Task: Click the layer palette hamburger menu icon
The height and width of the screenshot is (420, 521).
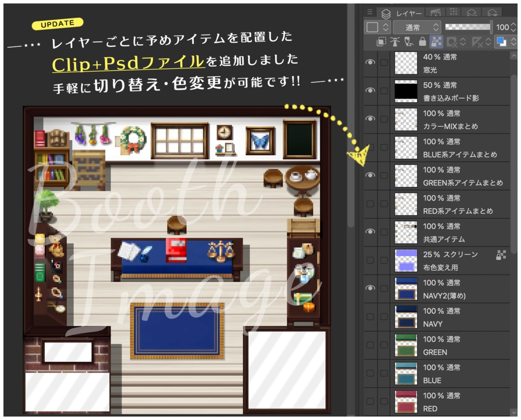Action: (369, 12)
